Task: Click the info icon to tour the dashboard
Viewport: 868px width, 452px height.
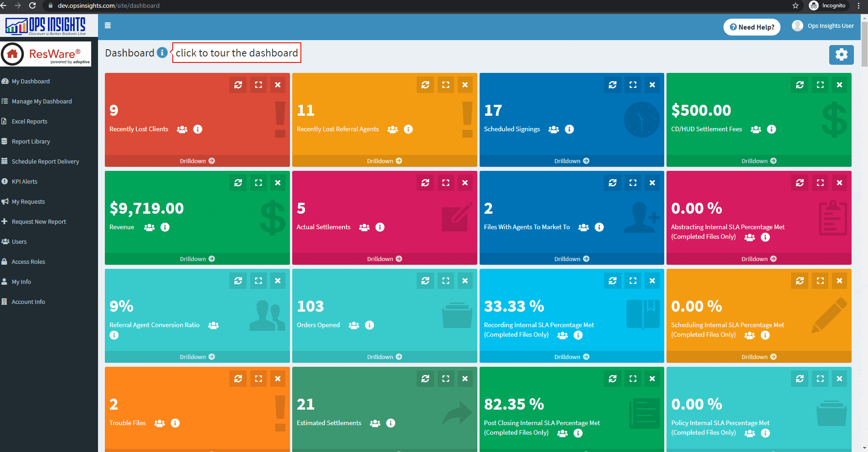Action: 162,52
